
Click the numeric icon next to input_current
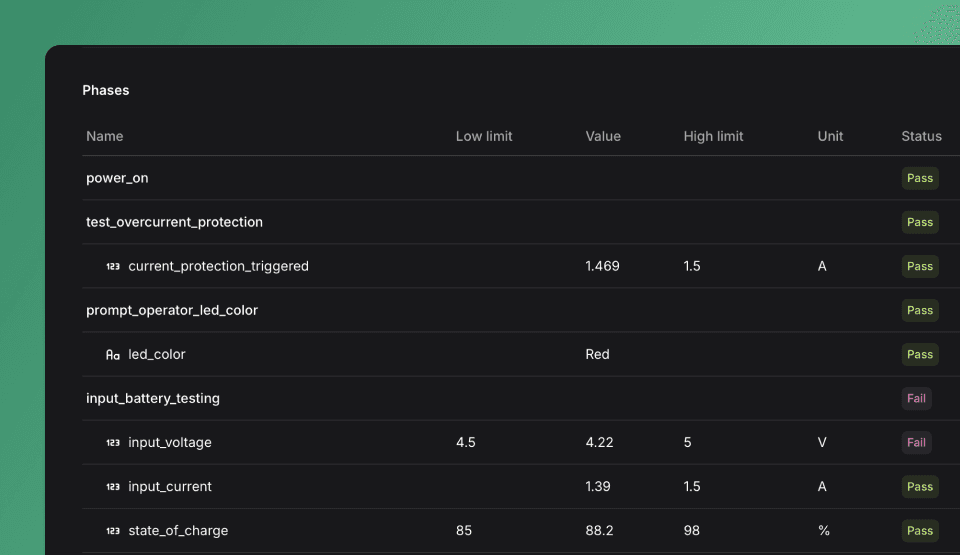pos(113,487)
